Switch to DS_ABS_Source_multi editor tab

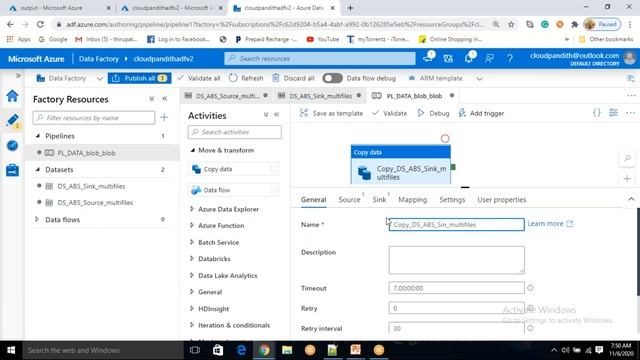coord(227,96)
